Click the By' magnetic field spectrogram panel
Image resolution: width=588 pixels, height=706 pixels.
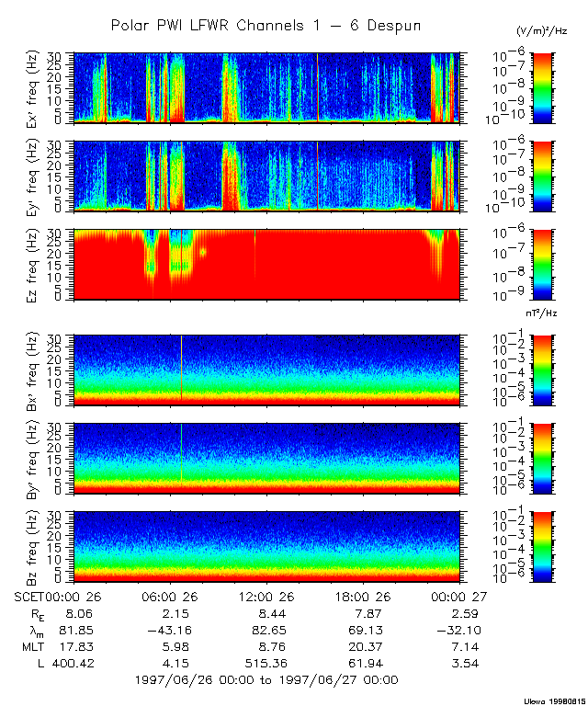pos(266,457)
